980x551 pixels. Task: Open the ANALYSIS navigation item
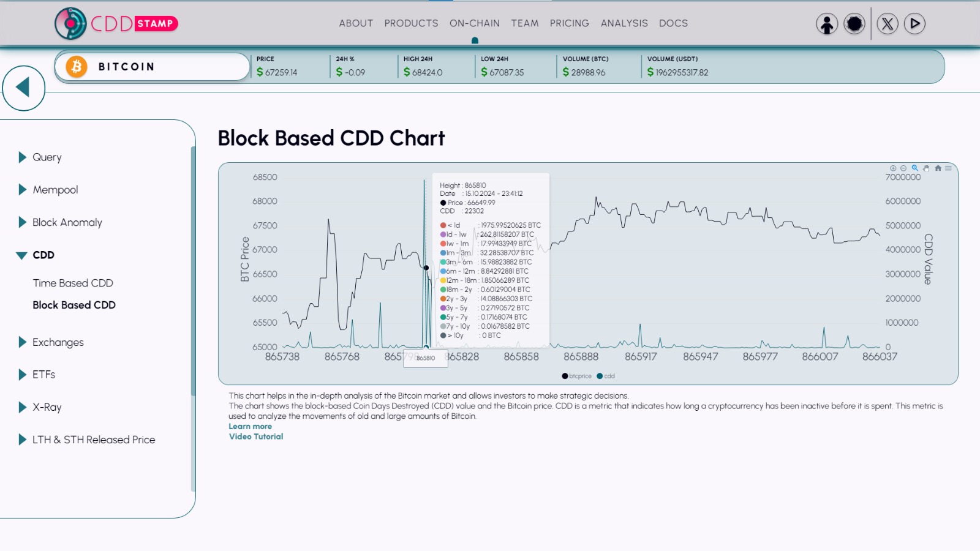624,23
